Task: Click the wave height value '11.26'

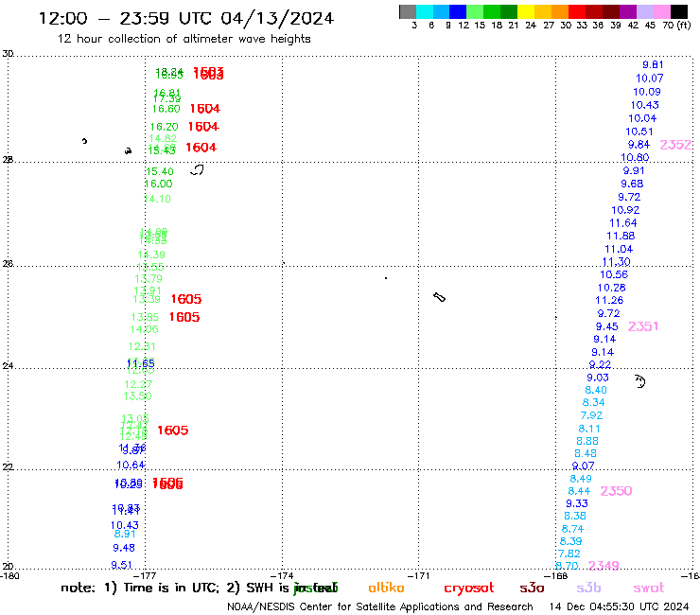Action: click(x=609, y=301)
